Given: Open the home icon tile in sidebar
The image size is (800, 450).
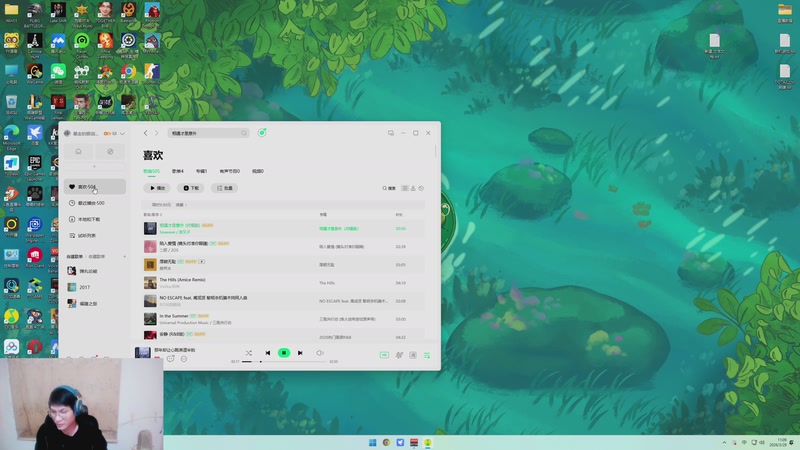Looking at the screenshot, I should 79,152.
